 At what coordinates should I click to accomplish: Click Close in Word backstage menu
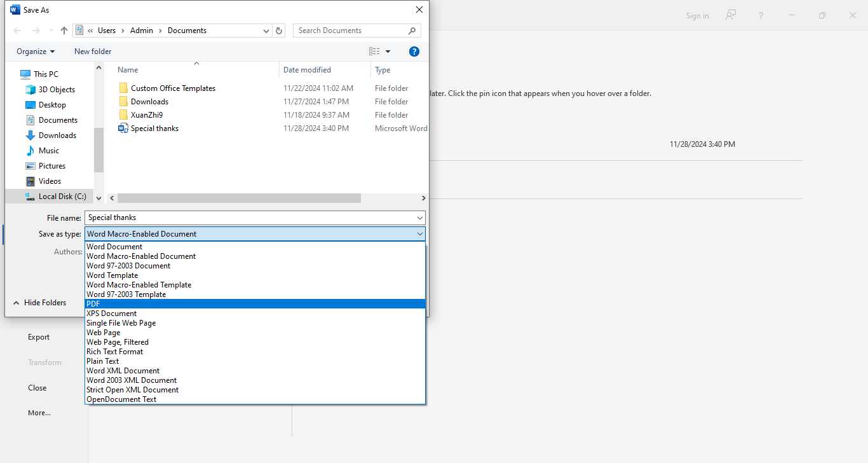(x=37, y=388)
